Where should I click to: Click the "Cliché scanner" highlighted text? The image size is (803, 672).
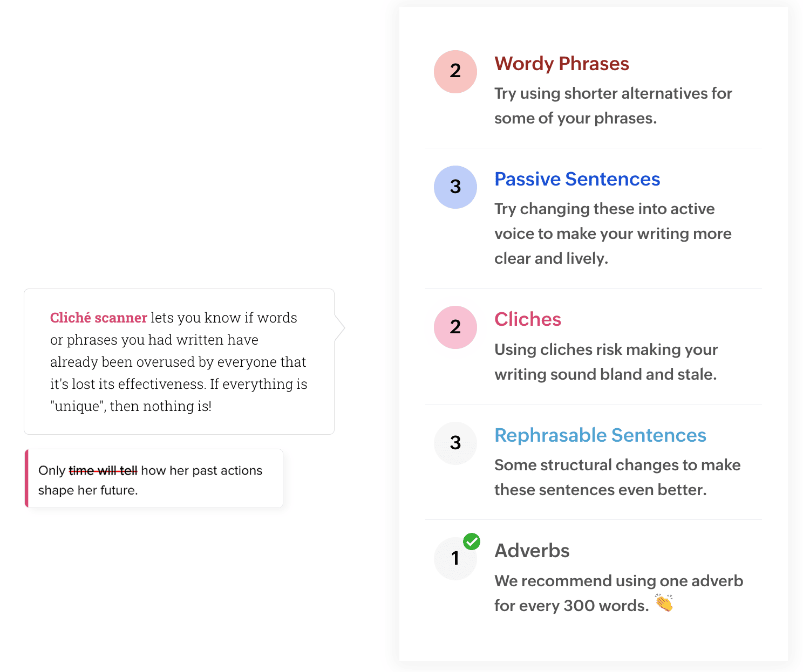click(99, 318)
